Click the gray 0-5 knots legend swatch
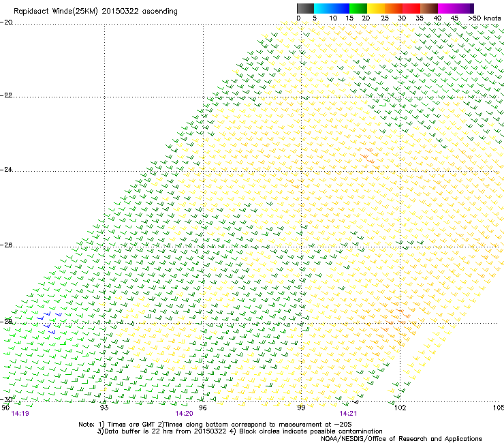 305,8
